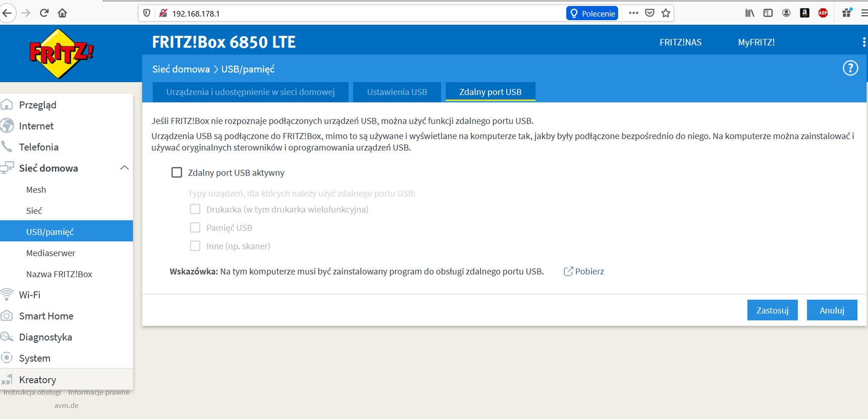Enable Zdalny port USB aktywny checkbox
868x419 pixels.
pyautogui.click(x=177, y=173)
